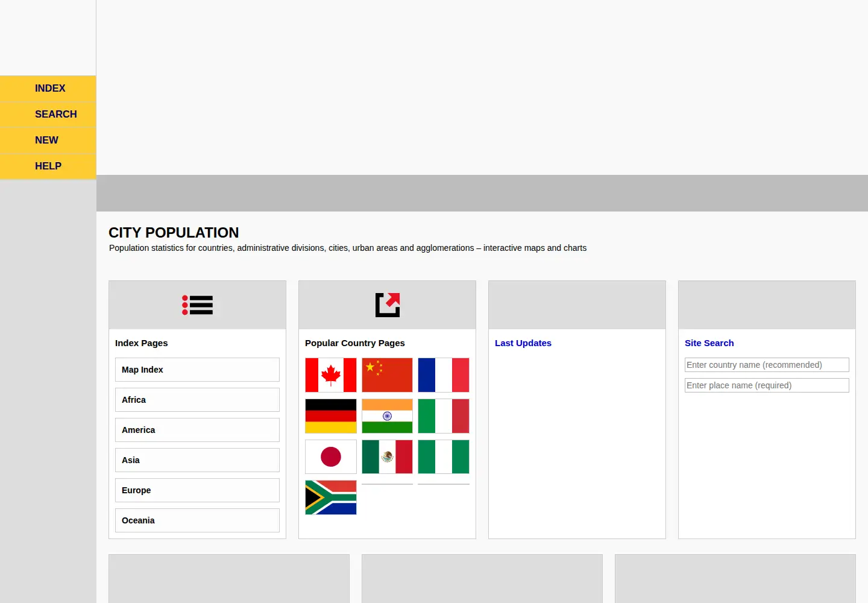Select NEW in the sidebar menu
This screenshot has width=868, height=603.
coord(48,140)
